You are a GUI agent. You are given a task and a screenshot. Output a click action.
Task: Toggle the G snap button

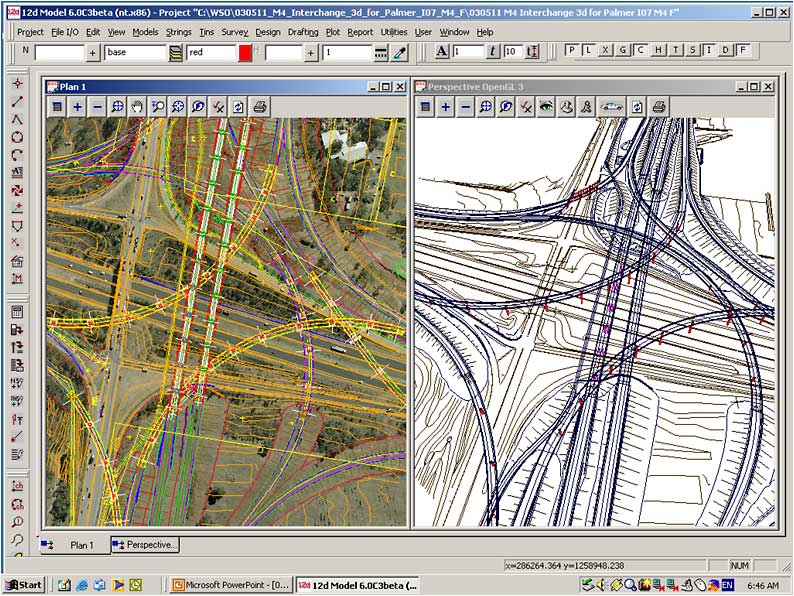622,50
